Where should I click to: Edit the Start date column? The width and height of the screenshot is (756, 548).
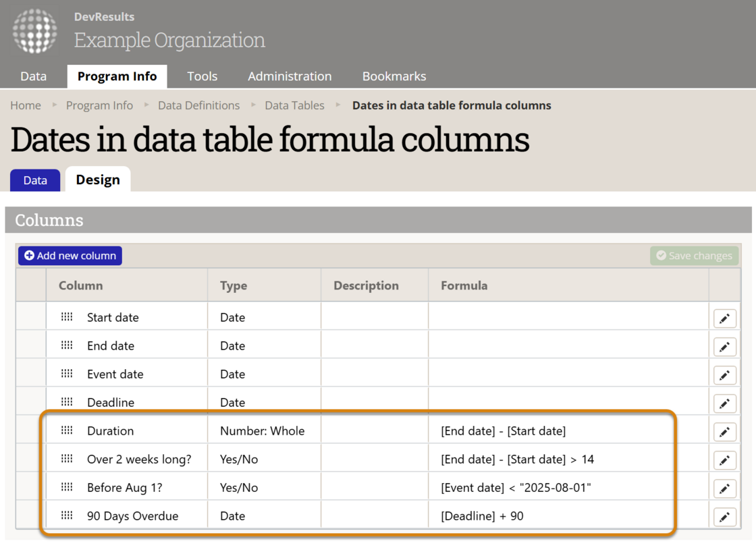[x=724, y=318]
